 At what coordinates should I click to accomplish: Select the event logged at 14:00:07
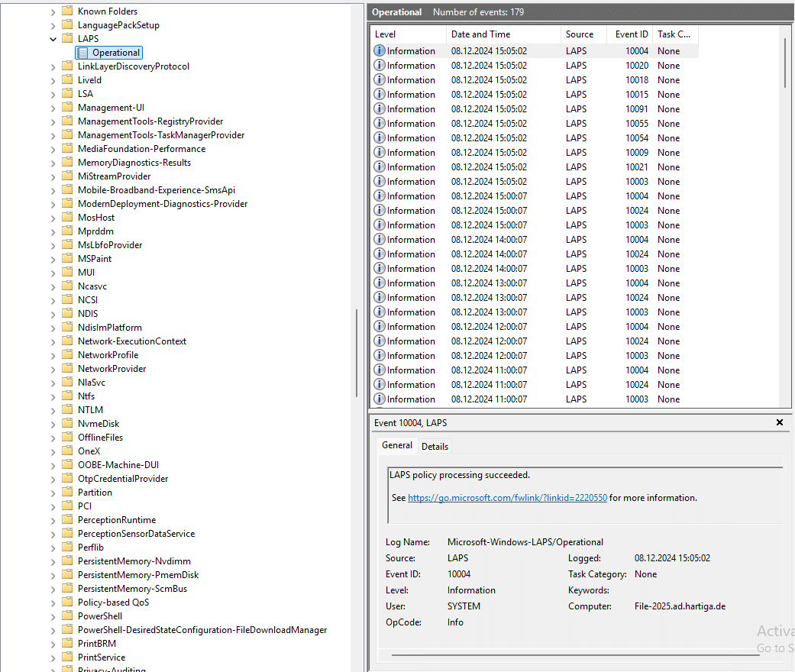[496, 239]
